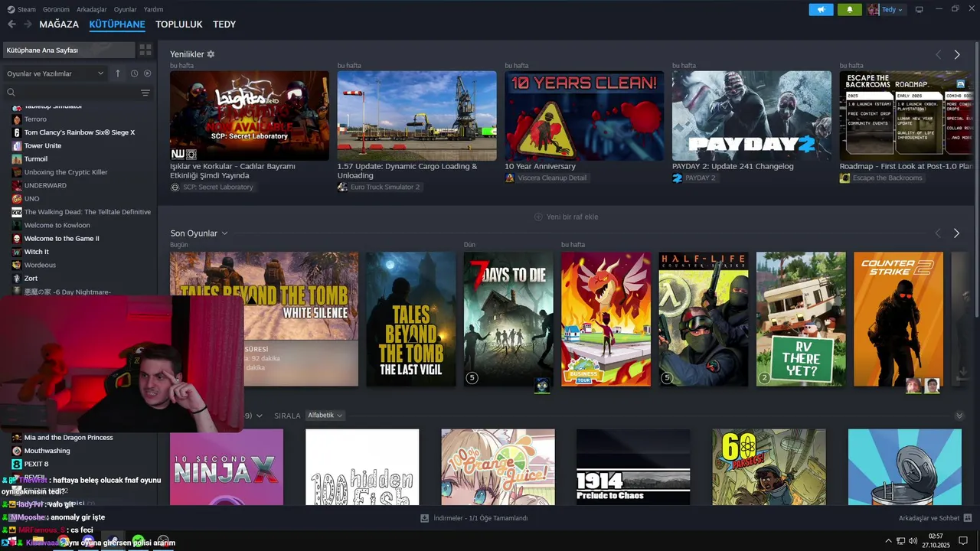This screenshot has width=980, height=551.
Task: Open Tales Beyond the Tomb Last Vigil cover
Action: pyautogui.click(x=411, y=319)
